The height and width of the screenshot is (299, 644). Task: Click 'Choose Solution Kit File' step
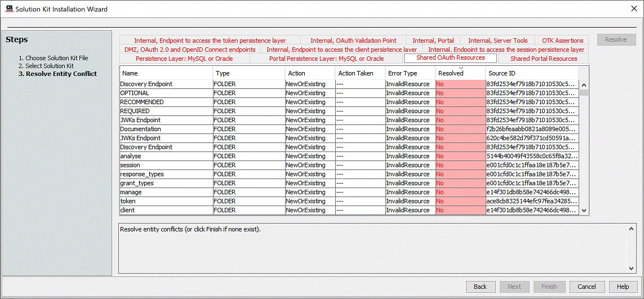pyautogui.click(x=54, y=58)
